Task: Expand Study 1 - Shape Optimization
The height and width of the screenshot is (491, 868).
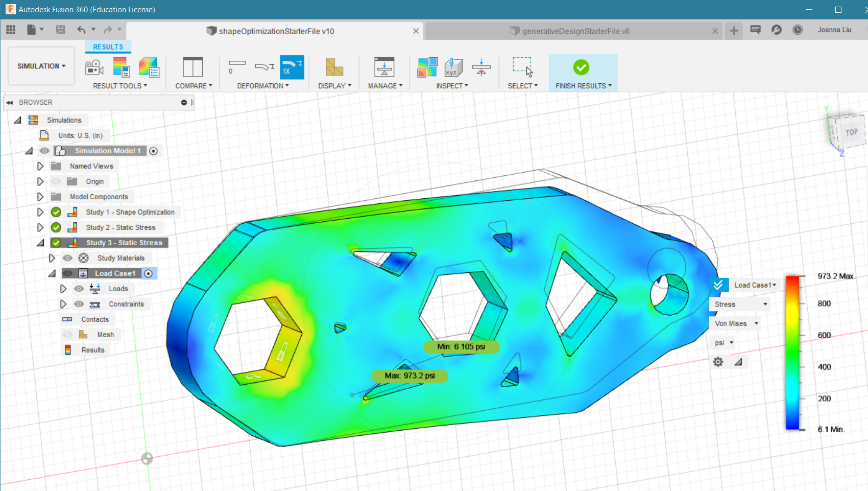Action: [40, 212]
